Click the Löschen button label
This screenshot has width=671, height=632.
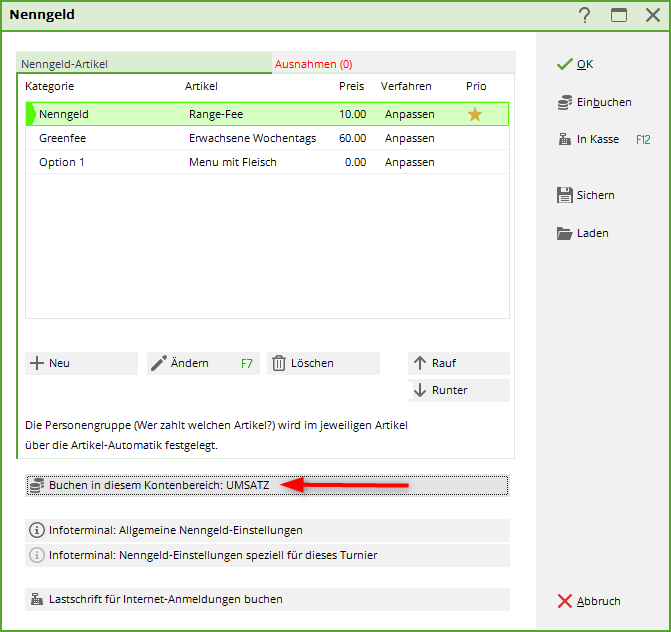pyautogui.click(x=312, y=363)
